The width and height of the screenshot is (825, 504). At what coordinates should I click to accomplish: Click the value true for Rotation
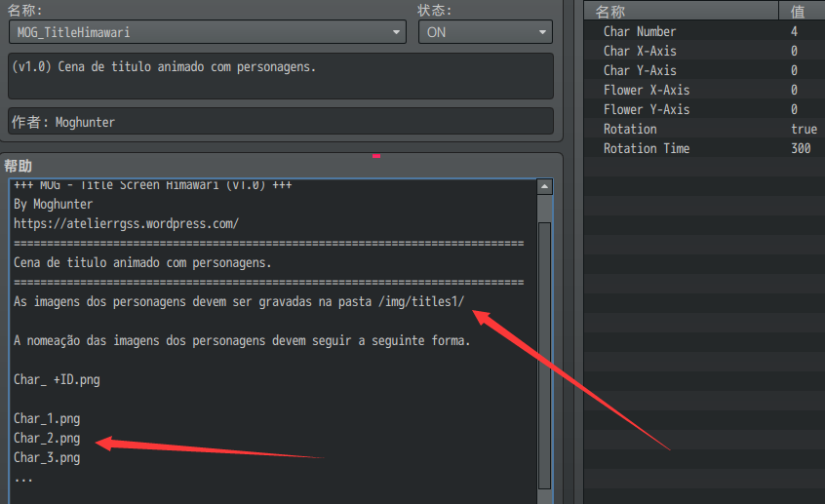pos(804,129)
